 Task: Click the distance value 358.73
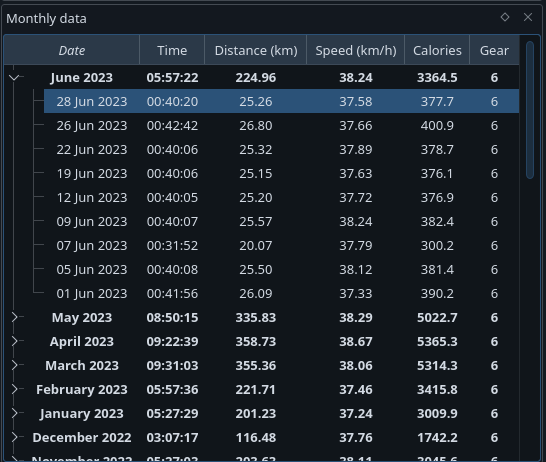coord(256,342)
